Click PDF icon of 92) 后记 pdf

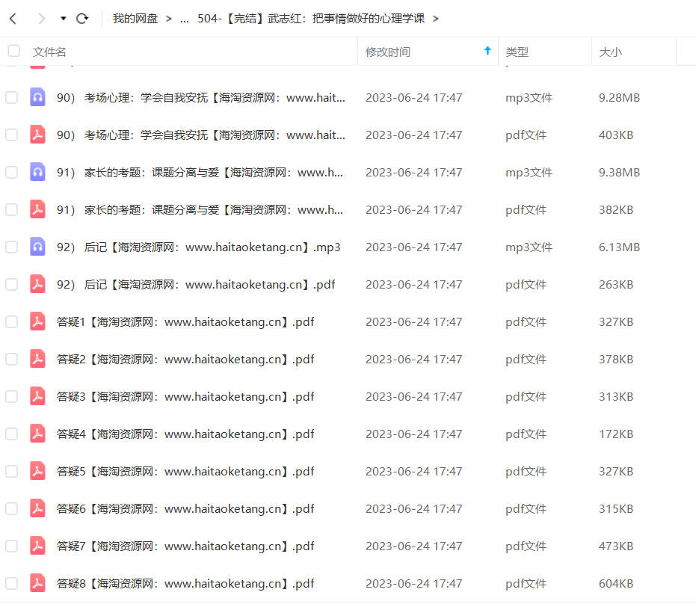(37, 284)
